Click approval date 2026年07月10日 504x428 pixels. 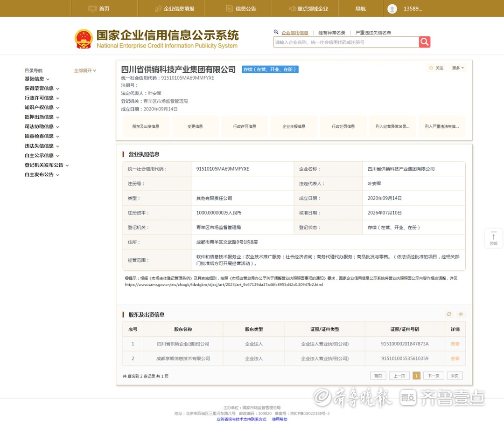(385, 213)
